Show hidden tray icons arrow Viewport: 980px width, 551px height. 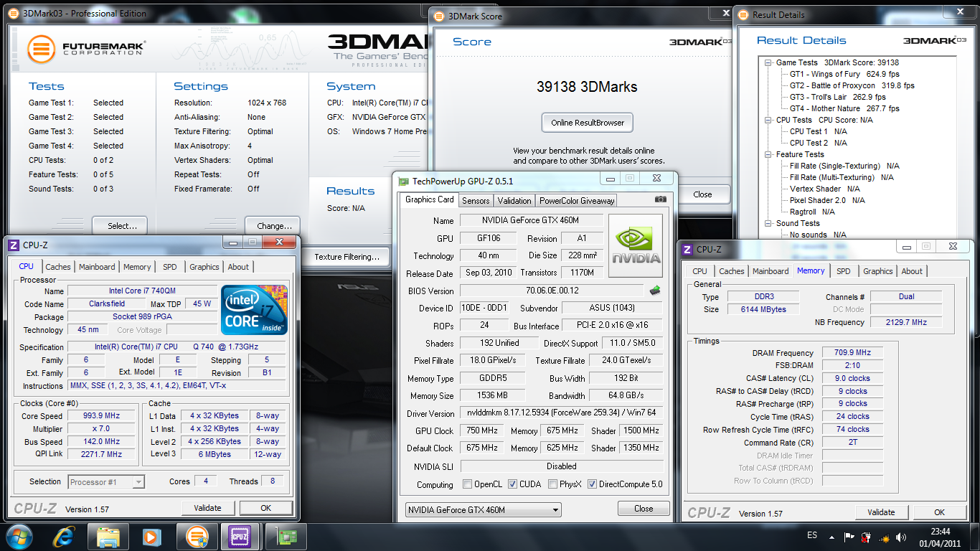831,536
